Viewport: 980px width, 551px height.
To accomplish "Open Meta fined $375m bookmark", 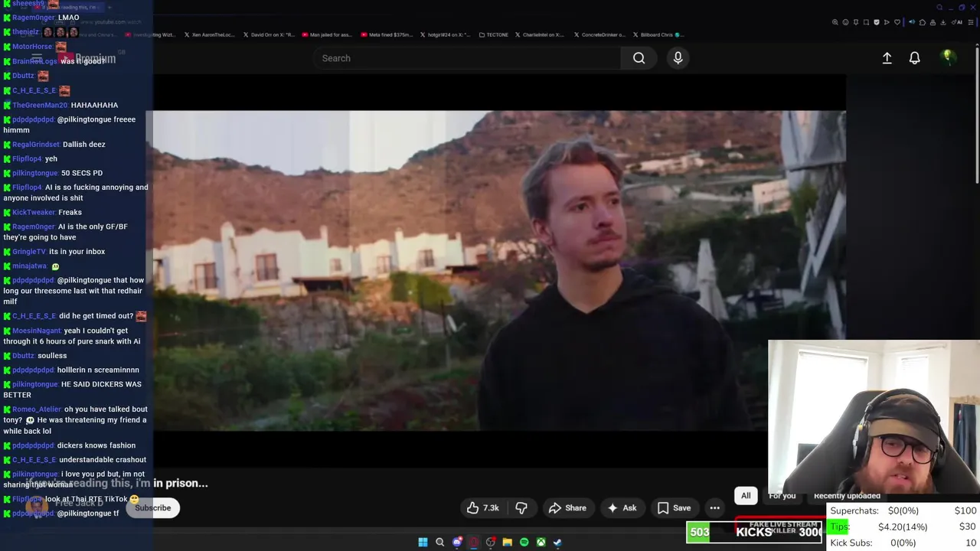I will click(386, 34).
